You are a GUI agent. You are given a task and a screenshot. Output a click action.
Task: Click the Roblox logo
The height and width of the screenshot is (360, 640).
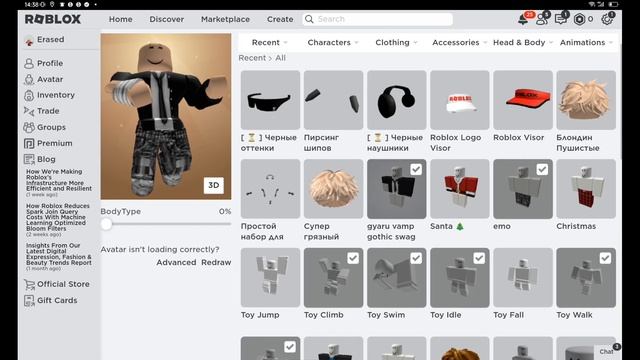coord(53,19)
